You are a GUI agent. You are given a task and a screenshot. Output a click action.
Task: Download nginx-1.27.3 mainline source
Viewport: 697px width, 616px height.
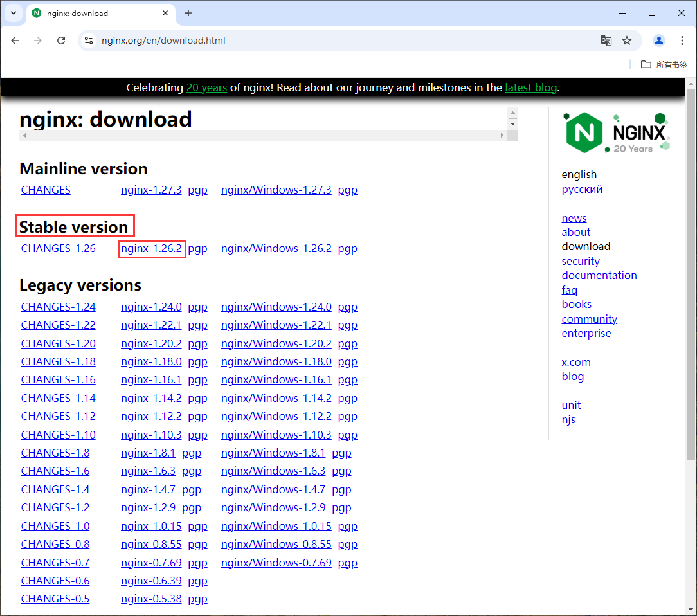151,190
